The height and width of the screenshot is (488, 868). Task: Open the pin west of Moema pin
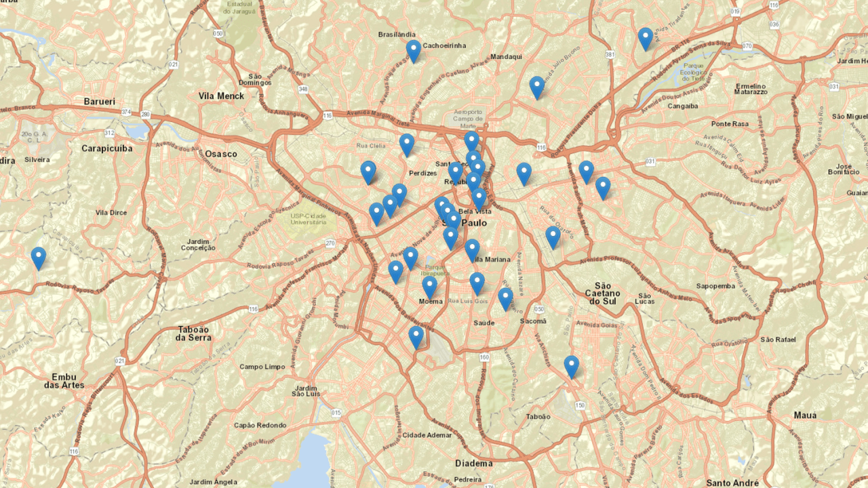pyautogui.click(x=395, y=272)
